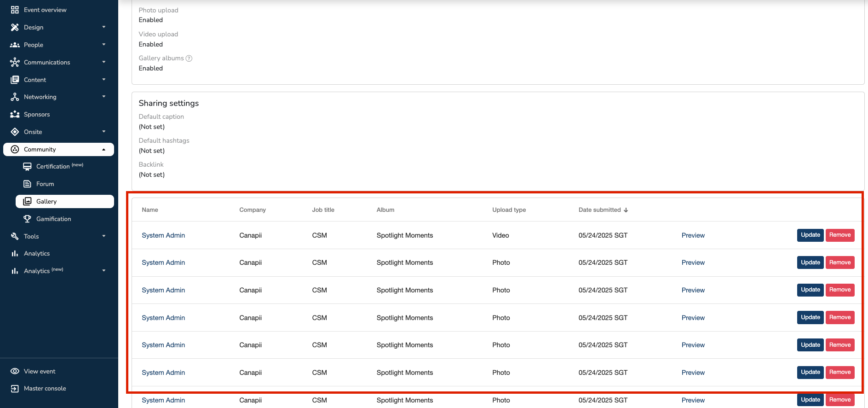Screen dimensions: 868x408
Task: Click the Gallery albums help icon
Action: [x=189, y=58]
